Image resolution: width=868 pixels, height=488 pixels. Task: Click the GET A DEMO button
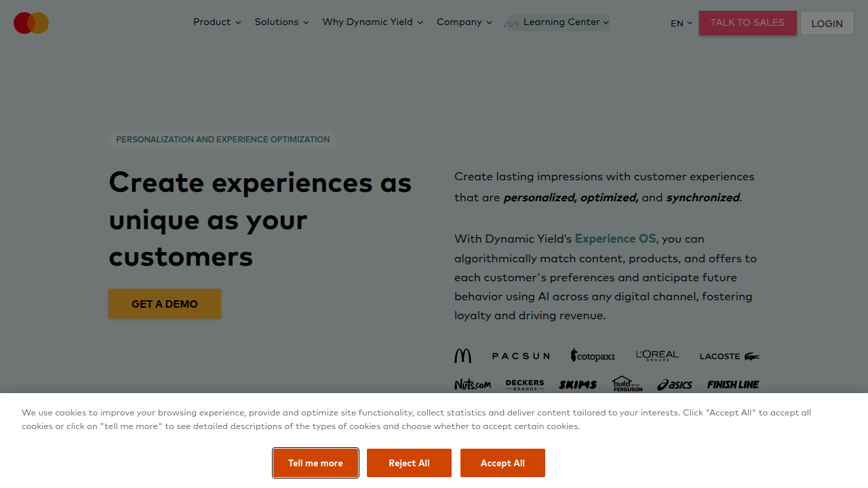click(165, 304)
